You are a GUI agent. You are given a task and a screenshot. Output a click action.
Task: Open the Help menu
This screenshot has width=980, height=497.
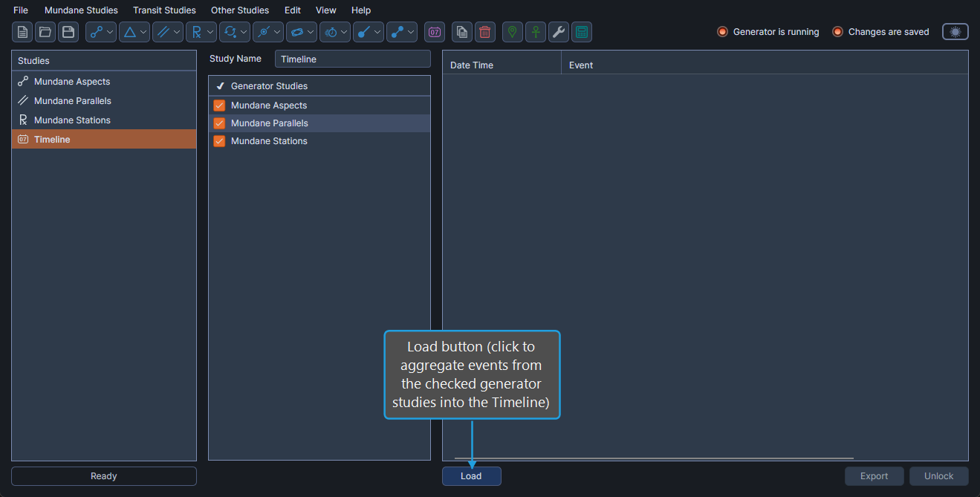click(361, 10)
